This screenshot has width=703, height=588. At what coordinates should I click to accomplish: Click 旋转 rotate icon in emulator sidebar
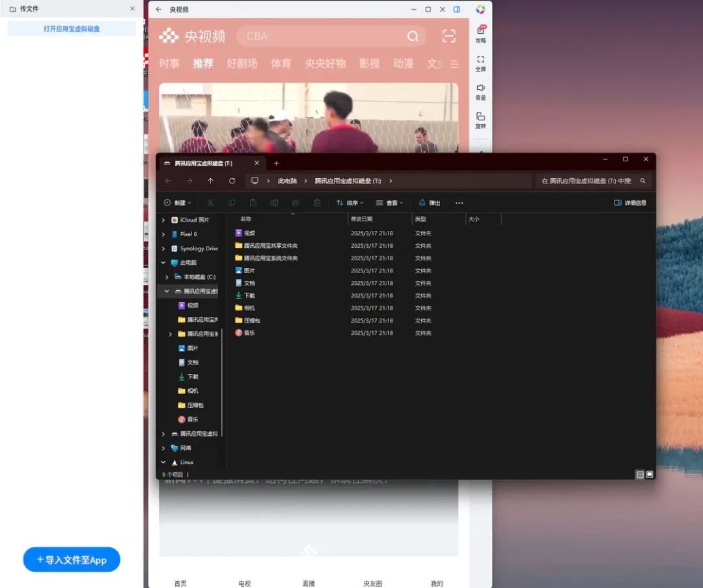click(x=480, y=120)
